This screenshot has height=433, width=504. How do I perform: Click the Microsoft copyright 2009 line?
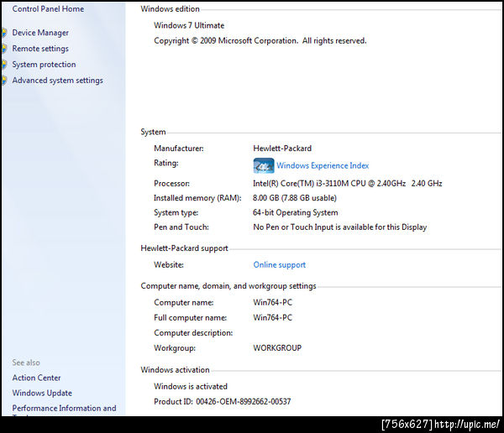click(260, 41)
